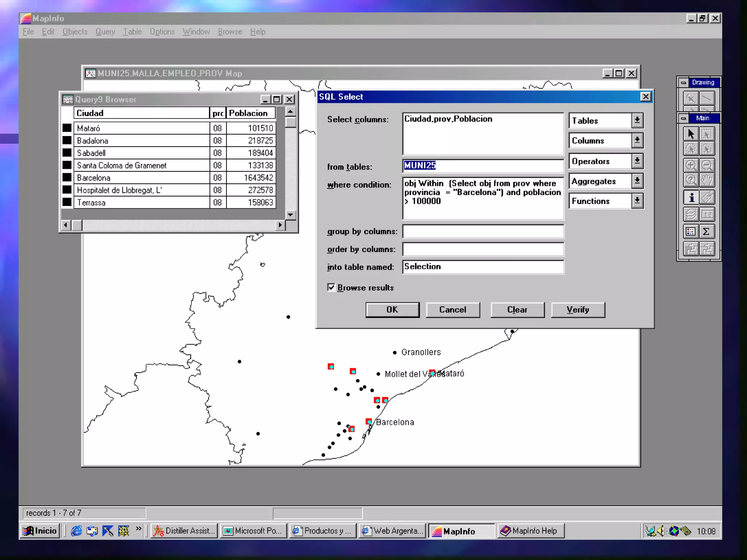Choose the Grabber hand tool

pyautogui.click(x=707, y=180)
